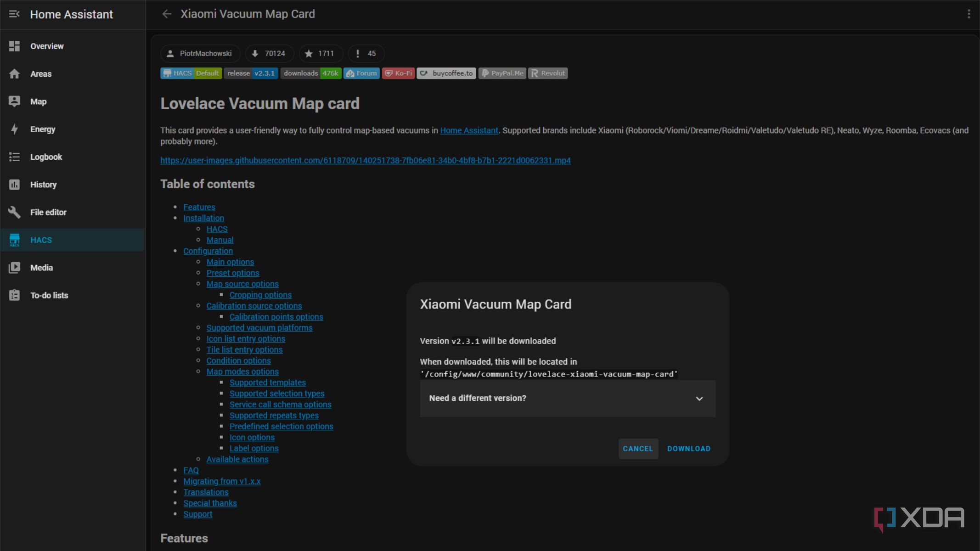Image resolution: width=980 pixels, height=551 pixels.
Task: Click the Revolut badge
Action: point(548,73)
